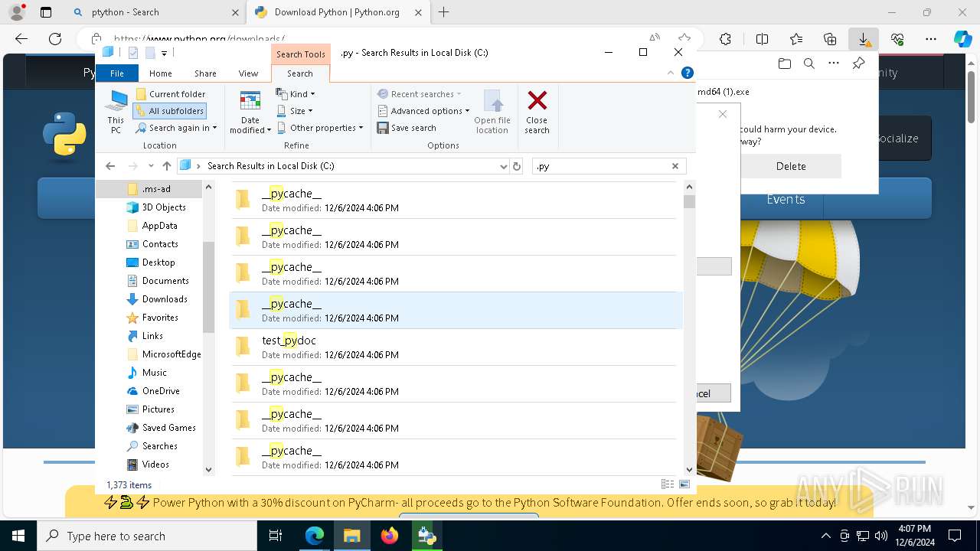
Task: Select Downloads in navigation pane
Action: (164, 299)
